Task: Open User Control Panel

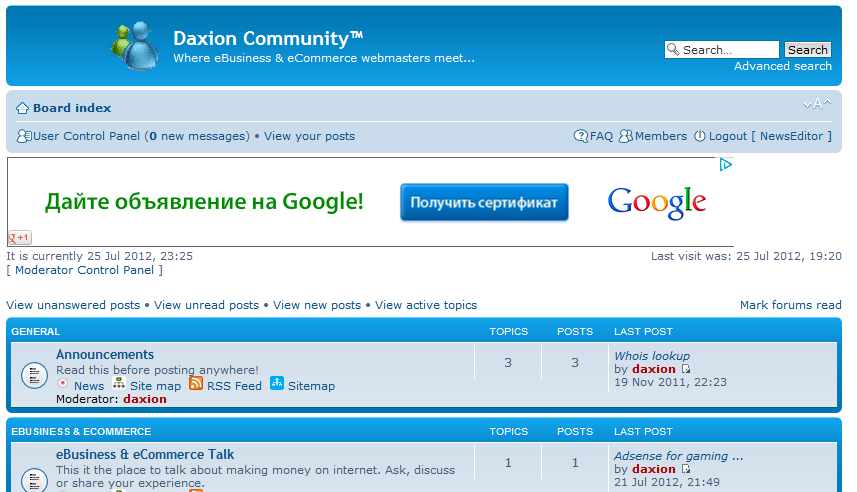Action: 87,136
